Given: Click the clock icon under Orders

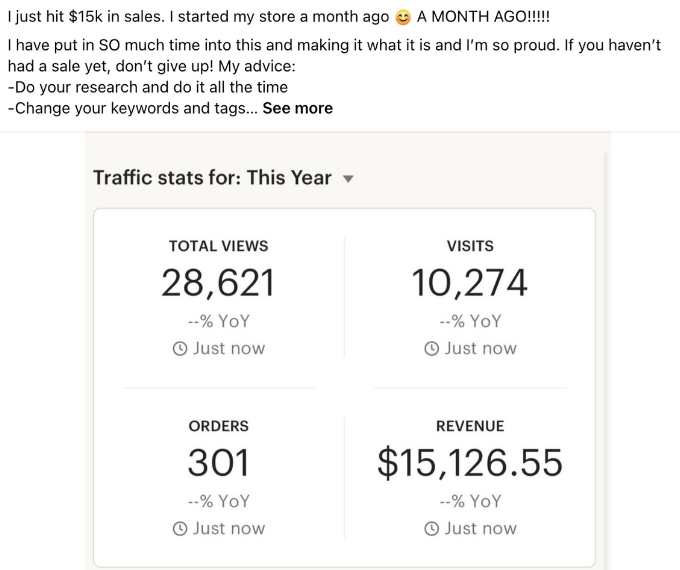Looking at the screenshot, I should point(180,528).
